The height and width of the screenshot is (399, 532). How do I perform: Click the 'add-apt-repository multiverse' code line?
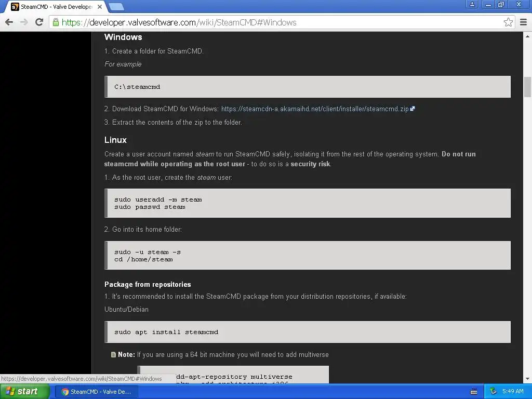pyautogui.click(x=234, y=377)
